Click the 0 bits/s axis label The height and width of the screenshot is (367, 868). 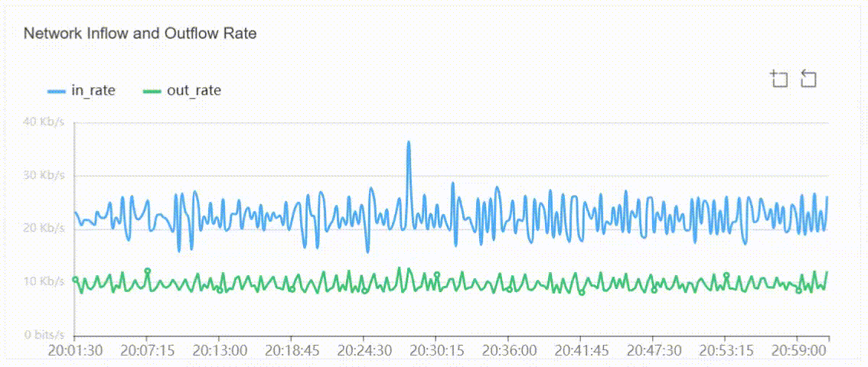coord(44,335)
